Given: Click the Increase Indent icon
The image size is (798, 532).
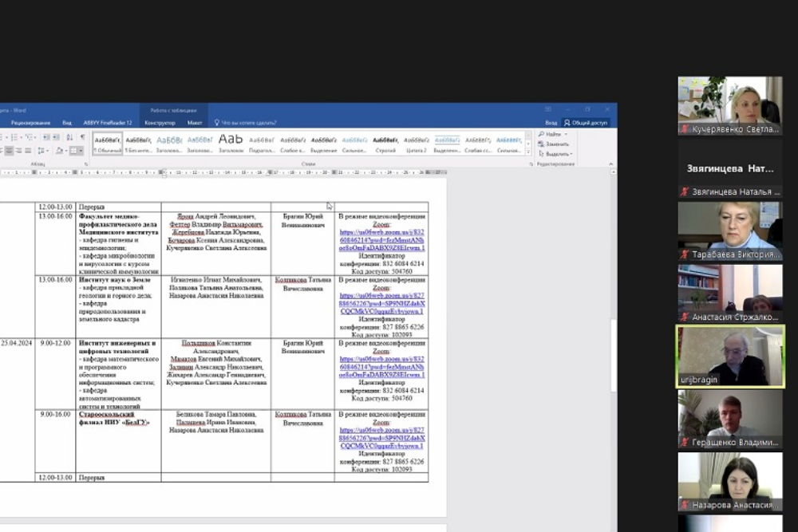Looking at the screenshot, I should pos(57,137).
